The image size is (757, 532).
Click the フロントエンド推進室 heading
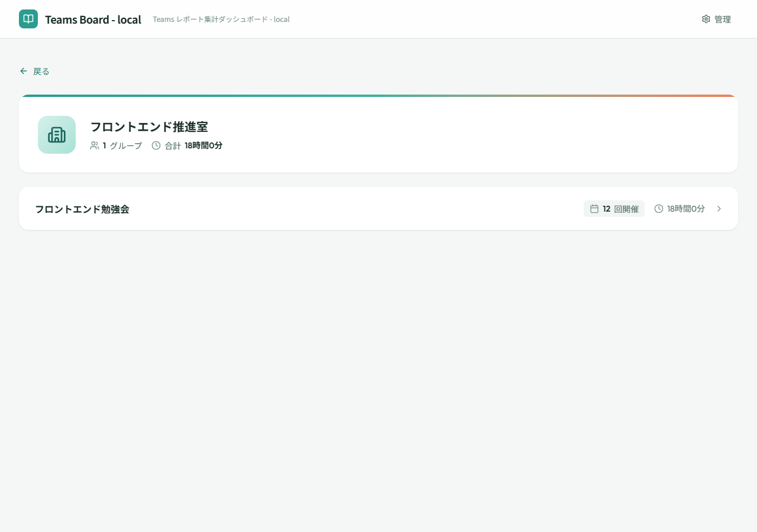(149, 126)
